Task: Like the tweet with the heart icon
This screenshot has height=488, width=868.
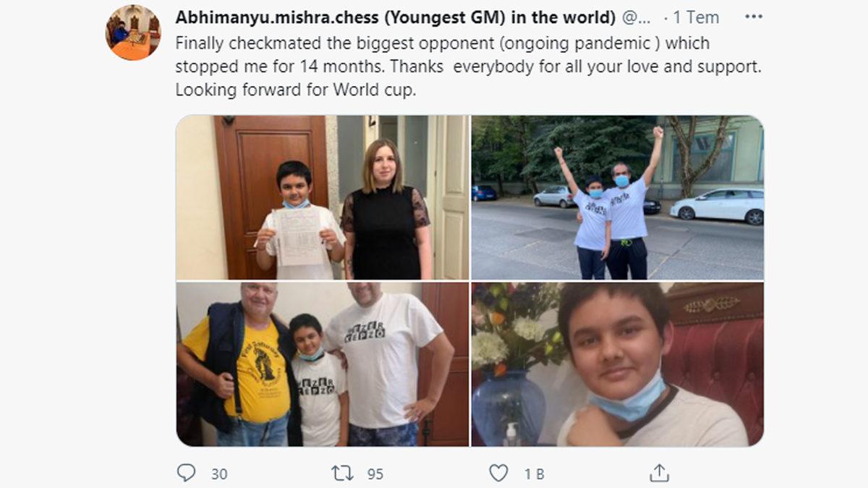Action: [498, 473]
